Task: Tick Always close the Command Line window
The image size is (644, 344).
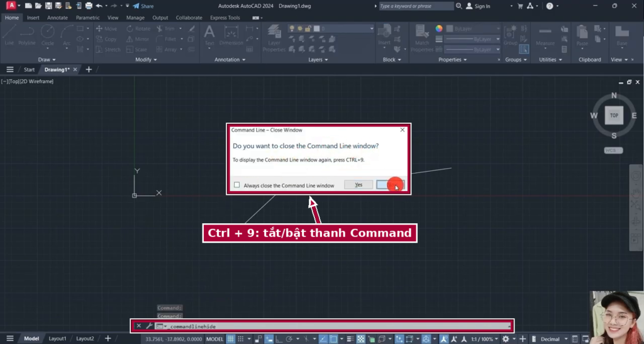Action: [x=236, y=185]
